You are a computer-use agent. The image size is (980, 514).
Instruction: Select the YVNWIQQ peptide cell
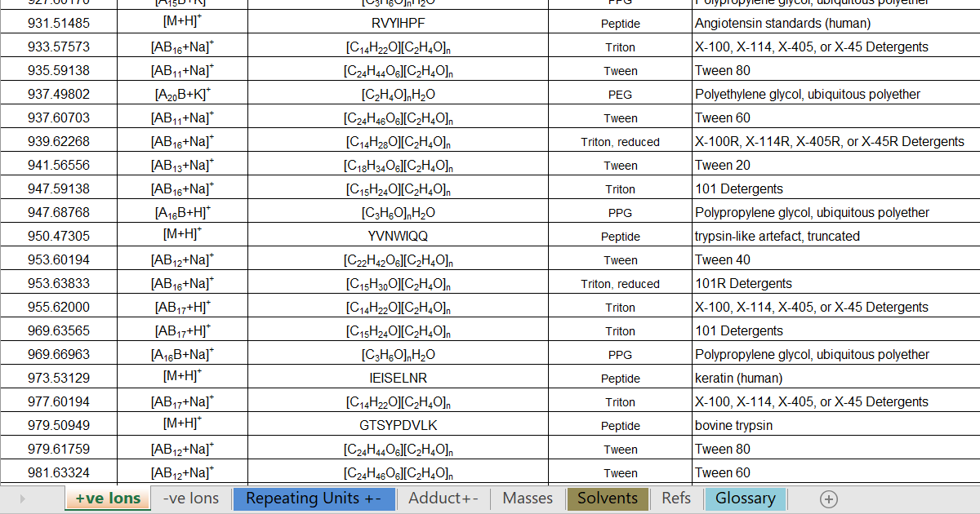[x=397, y=236]
